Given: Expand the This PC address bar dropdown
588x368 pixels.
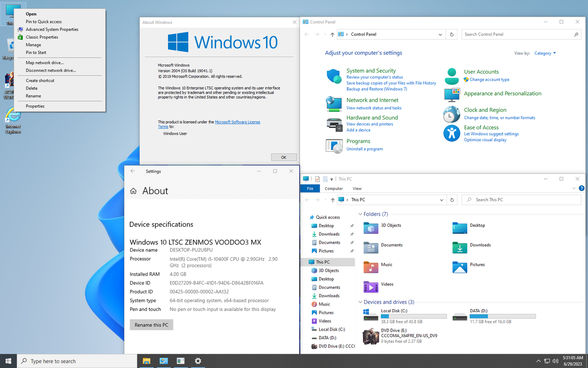Looking at the screenshot, I should point(441,200).
